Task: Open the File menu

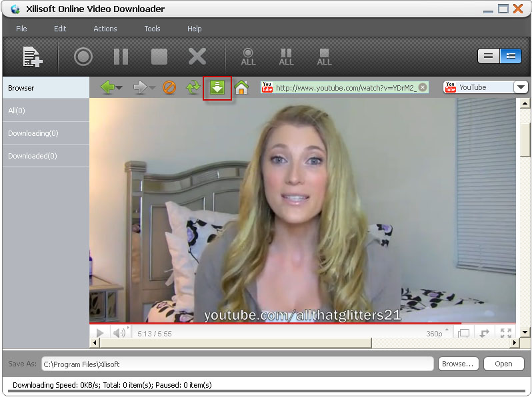Action: point(21,29)
